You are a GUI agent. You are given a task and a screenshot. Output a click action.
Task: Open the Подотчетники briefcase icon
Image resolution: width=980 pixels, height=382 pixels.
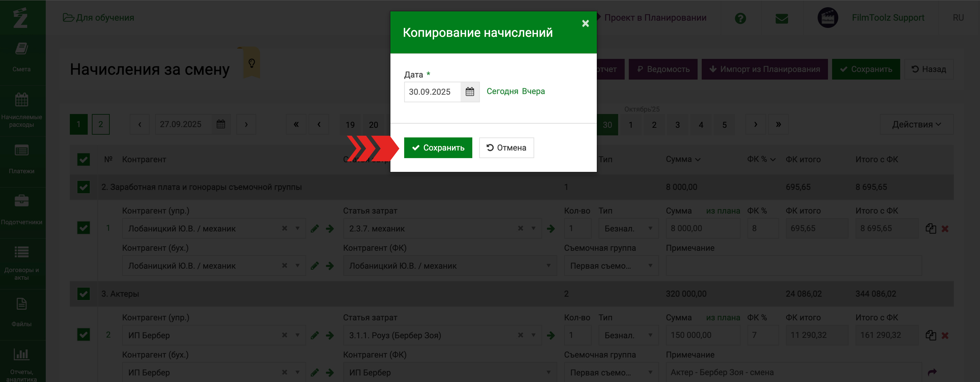click(x=21, y=201)
